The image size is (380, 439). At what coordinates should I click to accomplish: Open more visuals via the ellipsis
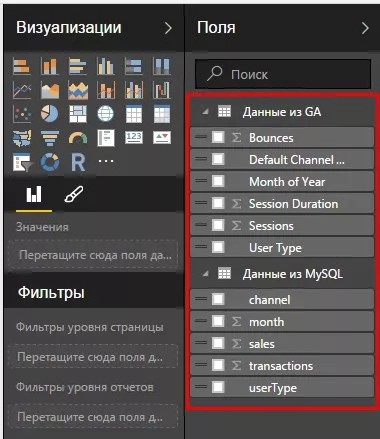click(106, 161)
